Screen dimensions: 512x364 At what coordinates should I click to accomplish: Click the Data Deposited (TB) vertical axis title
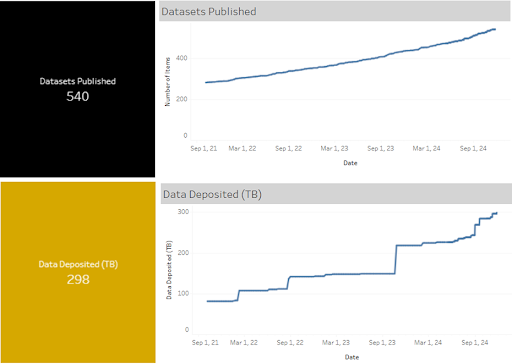coord(169,270)
